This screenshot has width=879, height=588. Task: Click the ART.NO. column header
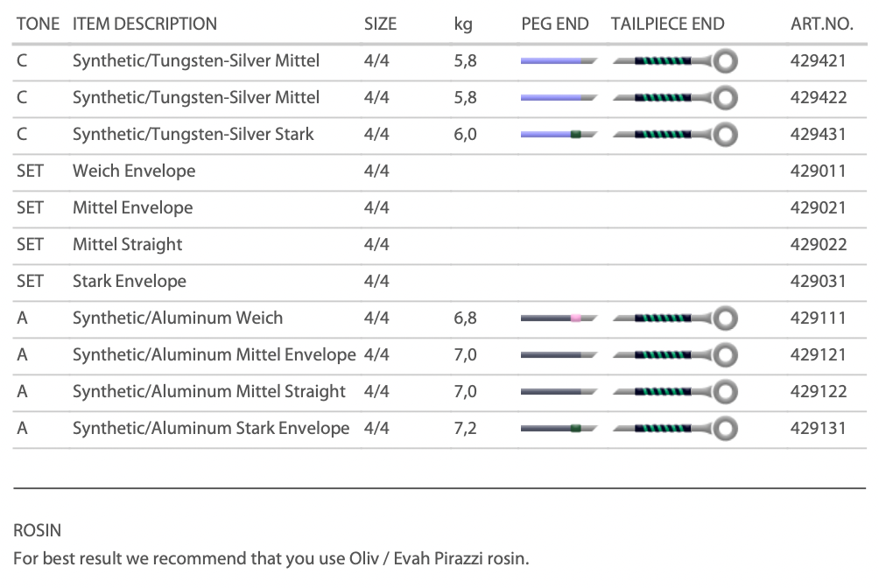click(x=821, y=24)
